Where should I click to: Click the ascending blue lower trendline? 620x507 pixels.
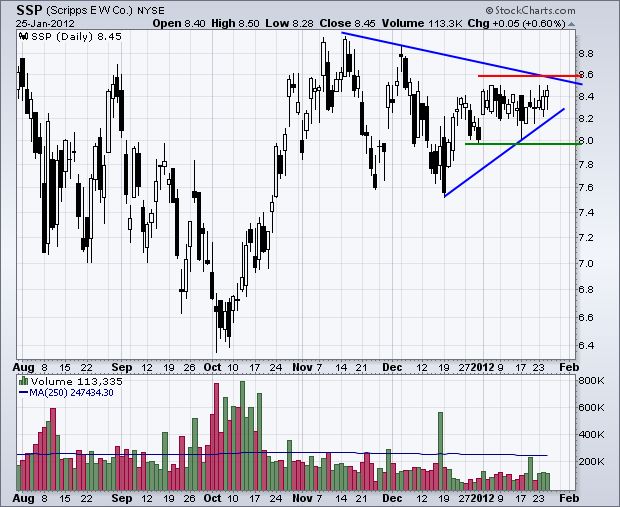click(x=504, y=152)
